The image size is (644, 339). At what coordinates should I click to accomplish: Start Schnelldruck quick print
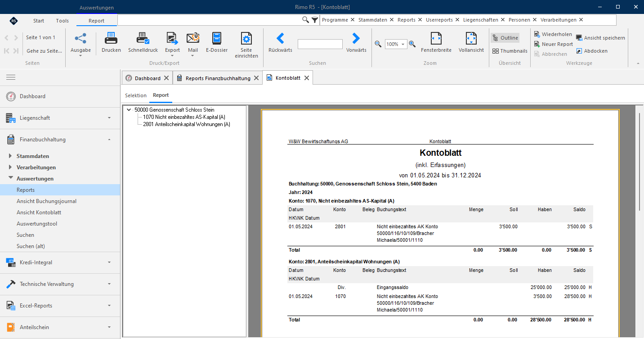tap(143, 38)
